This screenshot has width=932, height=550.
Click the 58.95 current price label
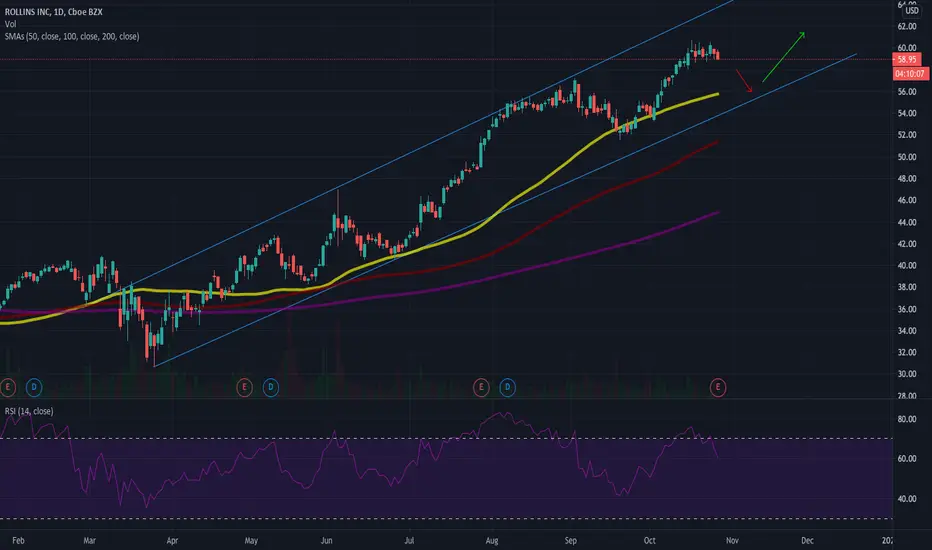tap(906, 59)
